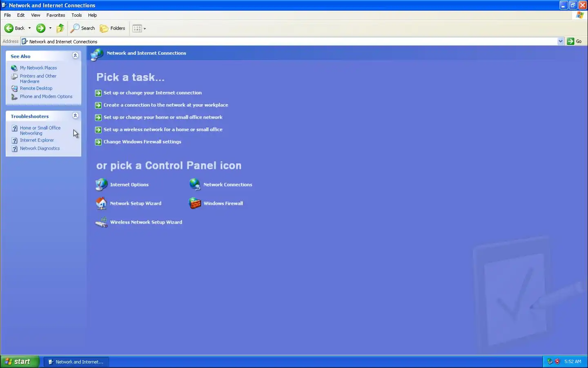
Task: Open Set up or change home or small office network
Action: pyautogui.click(x=163, y=117)
